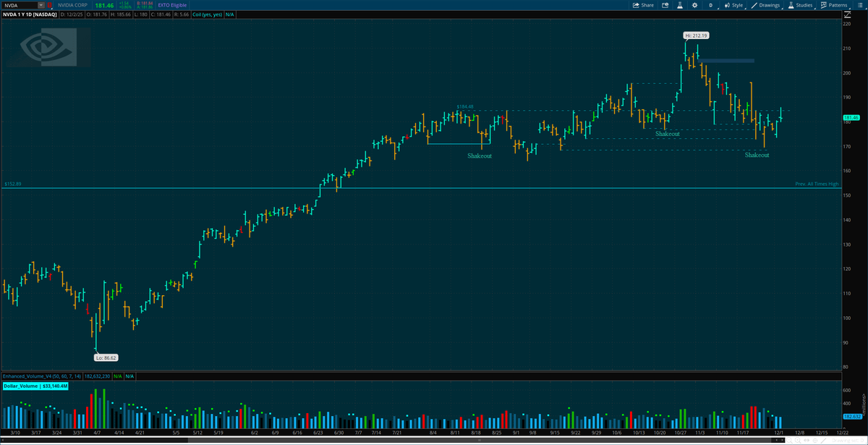This screenshot has width=868, height=445.
Task: Click the Patterns toolbar icon
Action: 822,5
